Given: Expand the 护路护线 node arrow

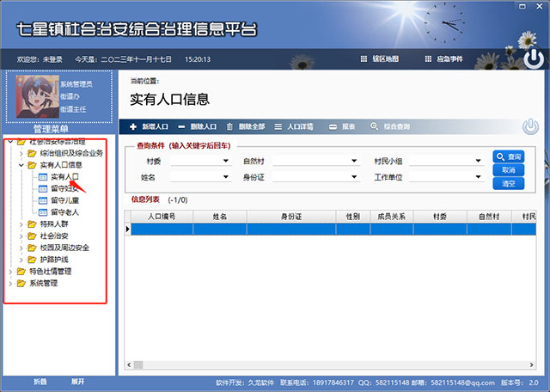Looking at the screenshot, I should [x=21, y=260].
